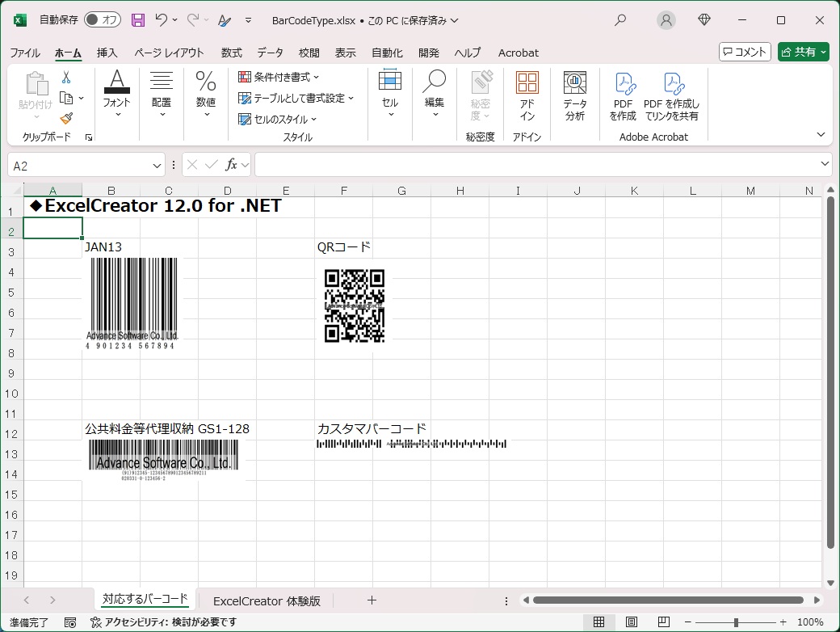Click the Redo arrow icon

coord(193,20)
